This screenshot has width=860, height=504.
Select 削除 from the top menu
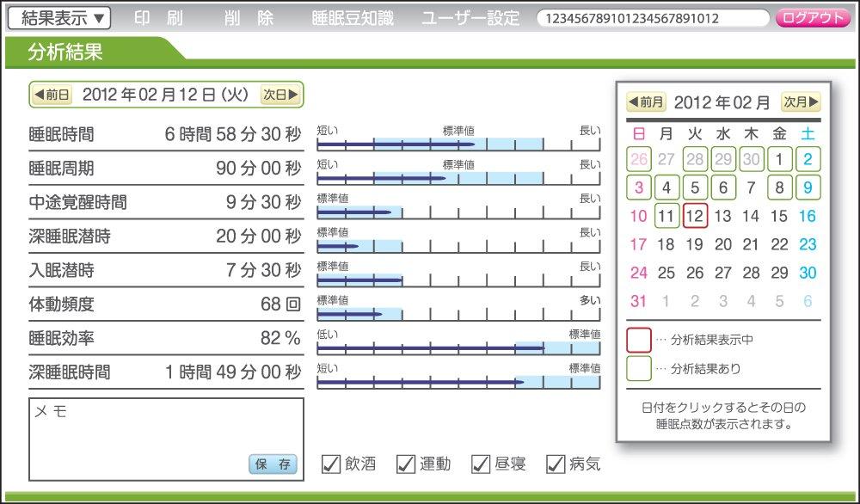(x=249, y=17)
